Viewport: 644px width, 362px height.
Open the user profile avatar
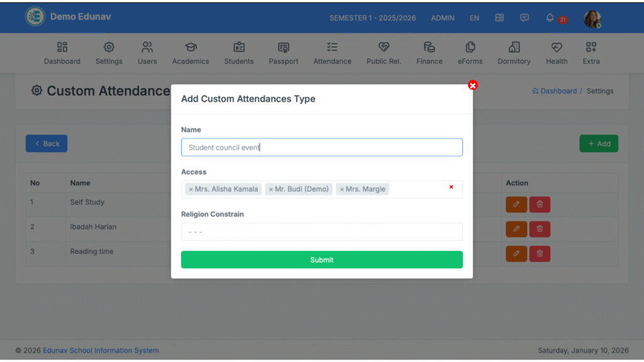[592, 18]
